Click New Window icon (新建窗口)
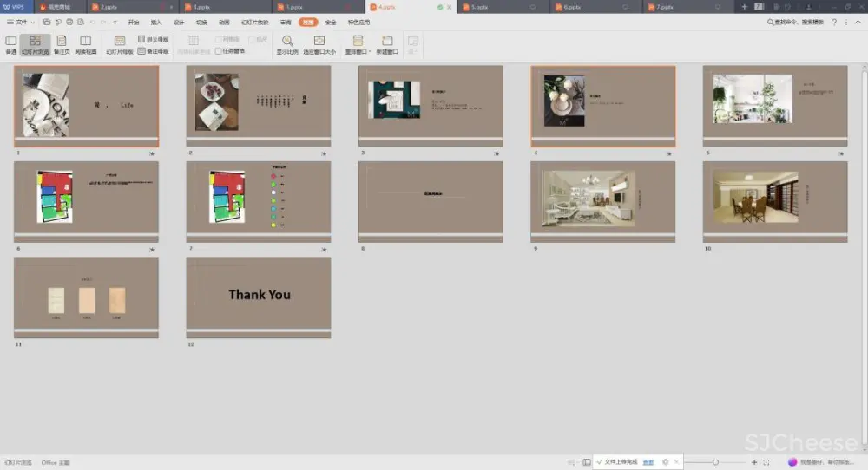This screenshot has height=470, width=868. click(387, 44)
